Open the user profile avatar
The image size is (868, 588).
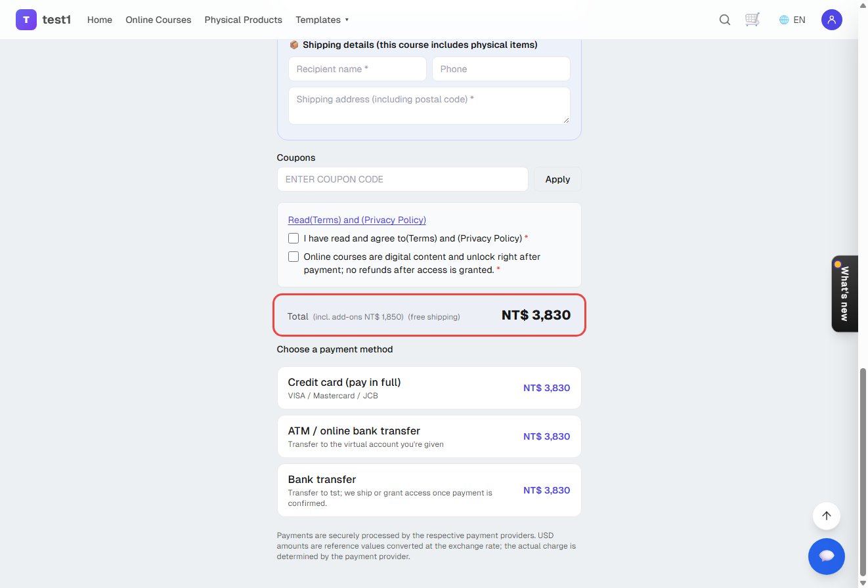coord(832,20)
